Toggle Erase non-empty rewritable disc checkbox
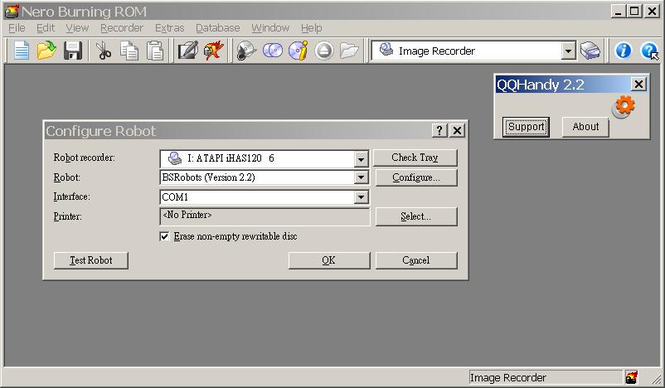 coord(164,236)
